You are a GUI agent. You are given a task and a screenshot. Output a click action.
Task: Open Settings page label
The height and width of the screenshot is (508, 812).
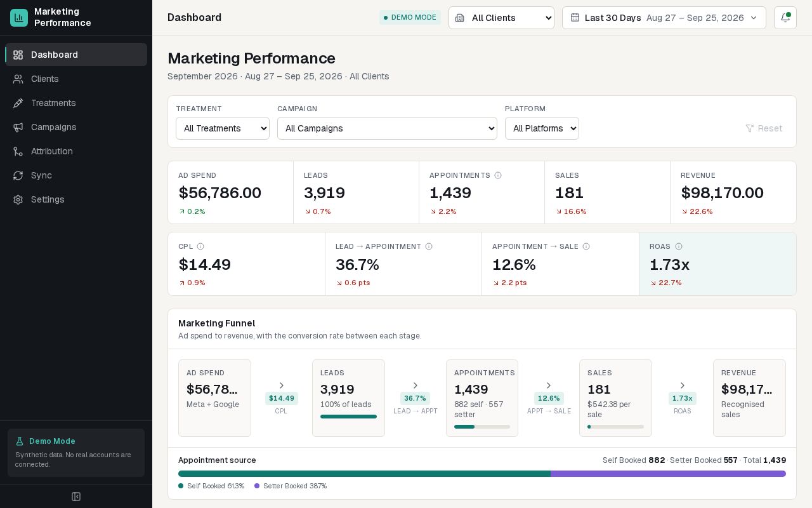(x=48, y=199)
